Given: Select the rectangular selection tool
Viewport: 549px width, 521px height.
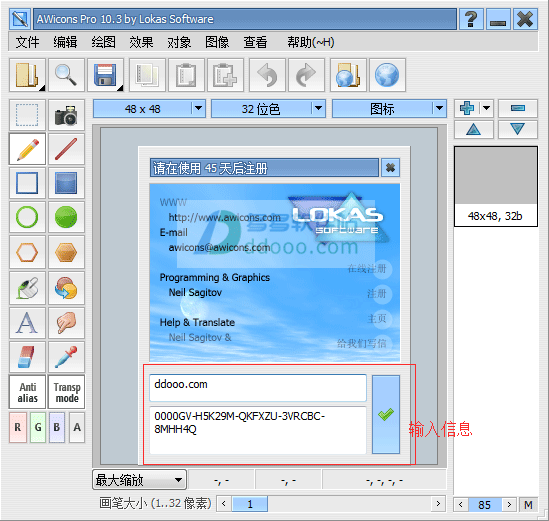Looking at the screenshot, I should pos(27,115).
